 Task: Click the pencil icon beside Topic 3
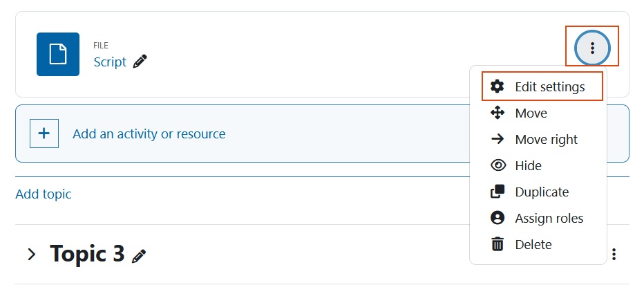[139, 256]
